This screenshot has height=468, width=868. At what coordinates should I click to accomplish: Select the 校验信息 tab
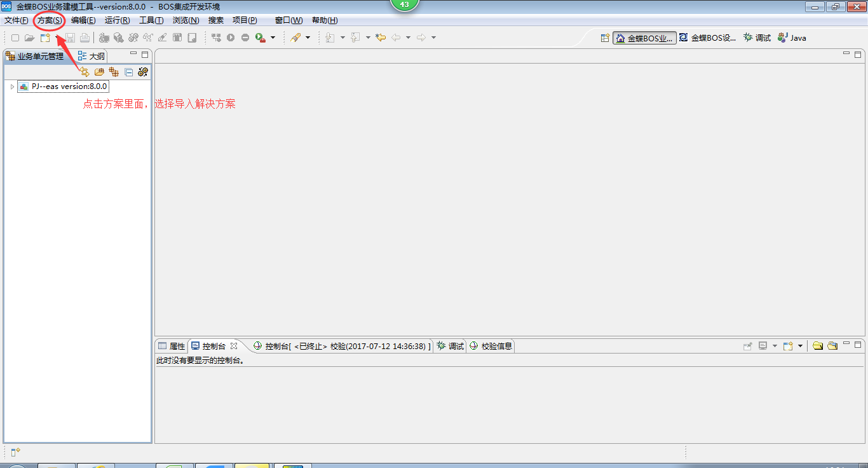[x=491, y=346]
